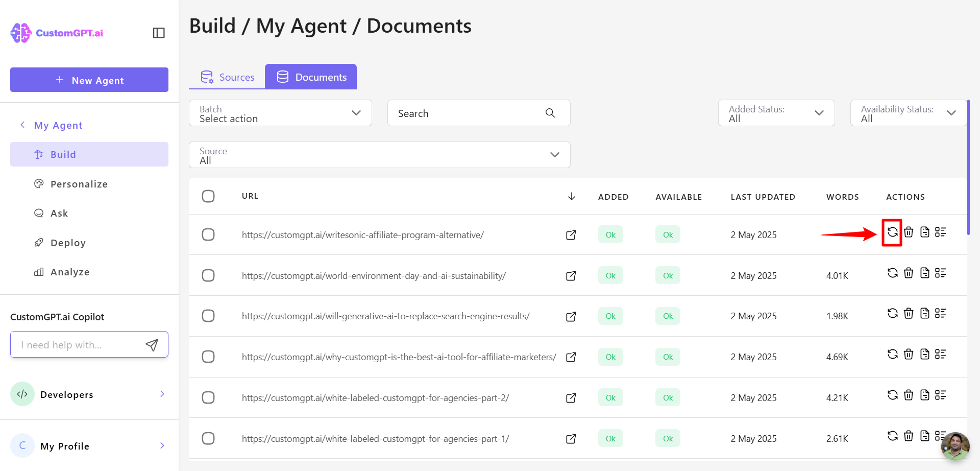Open metadata for the agencies-part-2 row
The width and height of the screenshot is (980, 471).
941,395
